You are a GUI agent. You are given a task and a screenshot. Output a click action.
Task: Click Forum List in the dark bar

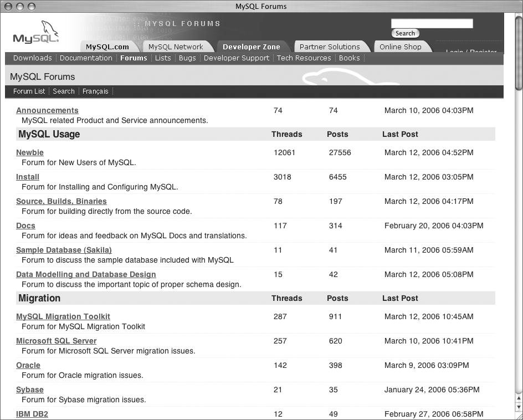tap(29, 91)
